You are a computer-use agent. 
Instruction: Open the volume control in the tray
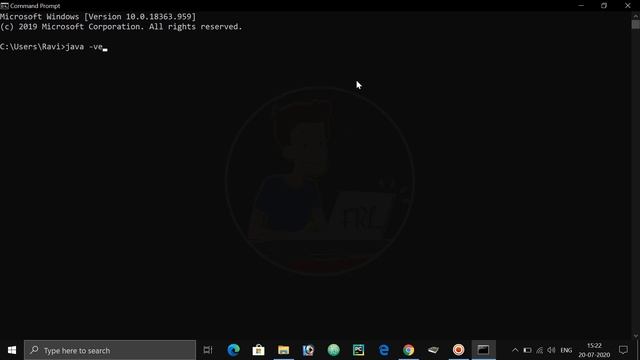point(551,350)
